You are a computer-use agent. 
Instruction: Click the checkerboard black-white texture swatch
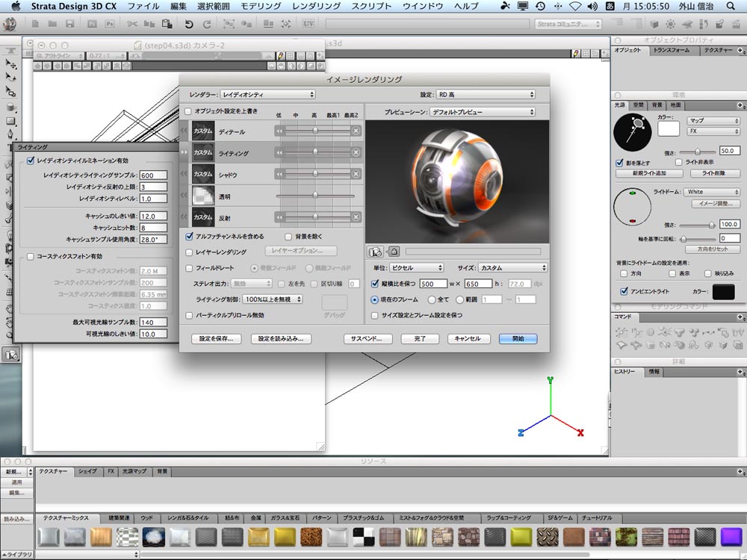point(364,537)
